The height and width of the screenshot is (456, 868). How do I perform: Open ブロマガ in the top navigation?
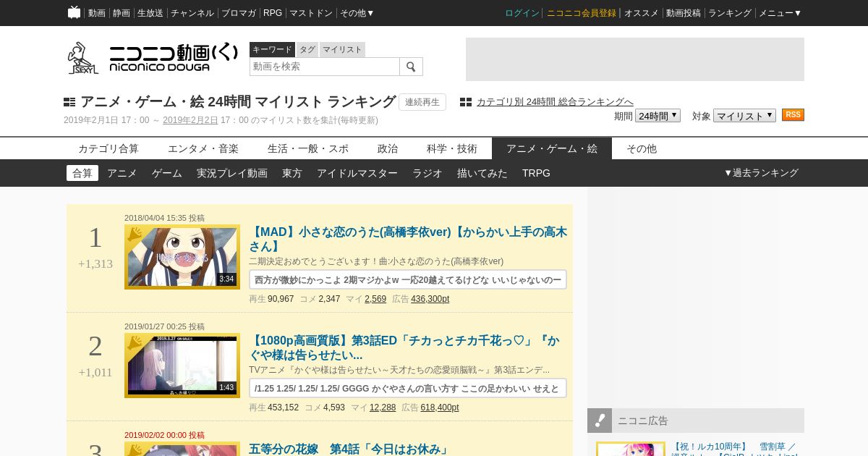coord(239,13)
